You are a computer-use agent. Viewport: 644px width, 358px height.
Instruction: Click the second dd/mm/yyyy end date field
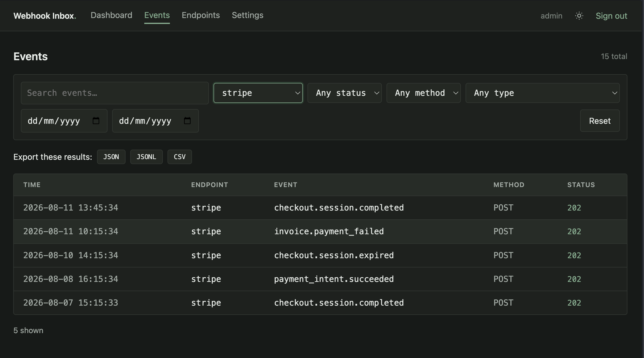coord(155,121)
